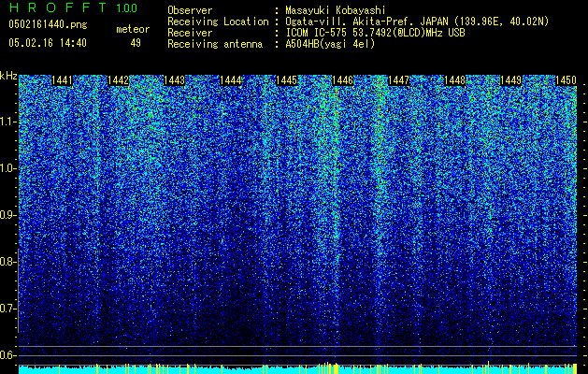Click the 0.8 kHz axis label
The image size is (588, 374).
pos(7,262)
